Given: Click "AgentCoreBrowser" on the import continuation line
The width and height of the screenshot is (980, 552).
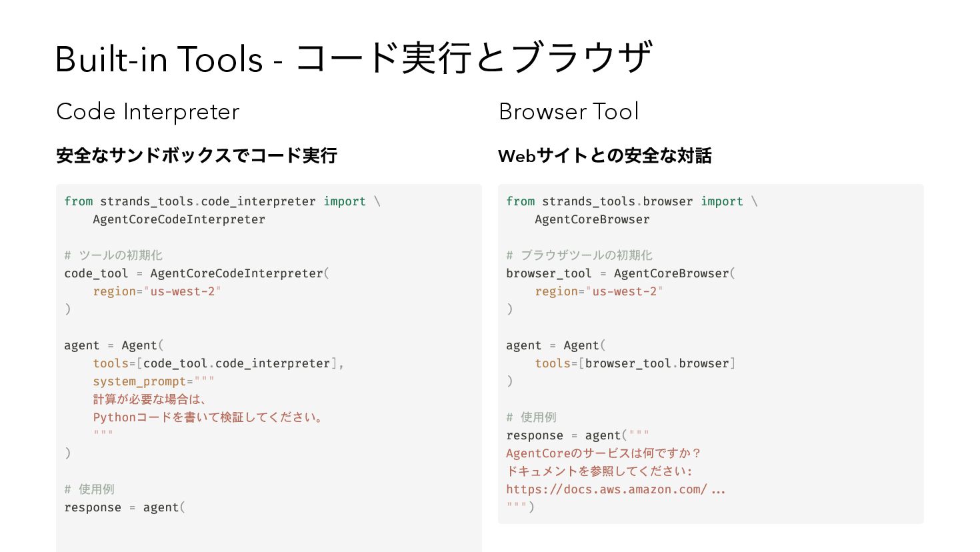Looking at the screenshot, I should (x=592, y=219).
